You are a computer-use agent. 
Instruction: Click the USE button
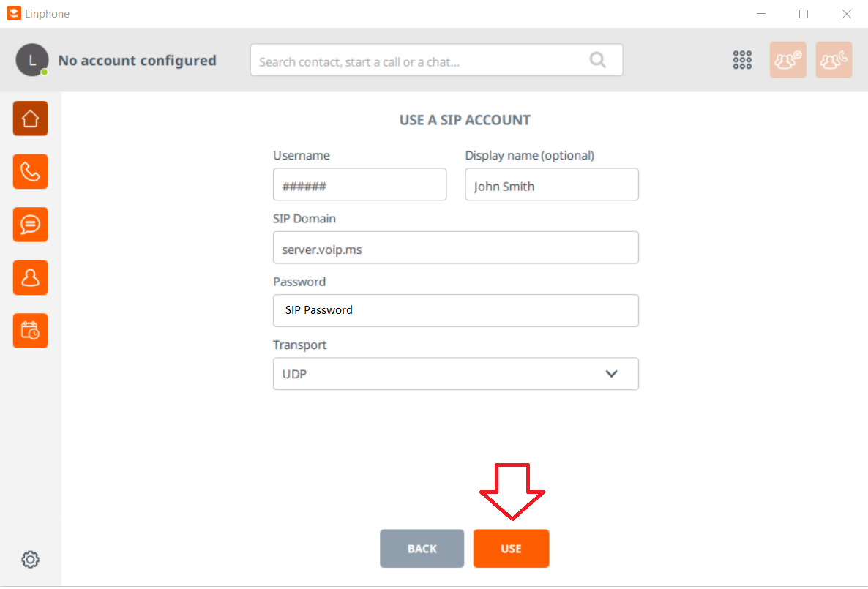511,549
